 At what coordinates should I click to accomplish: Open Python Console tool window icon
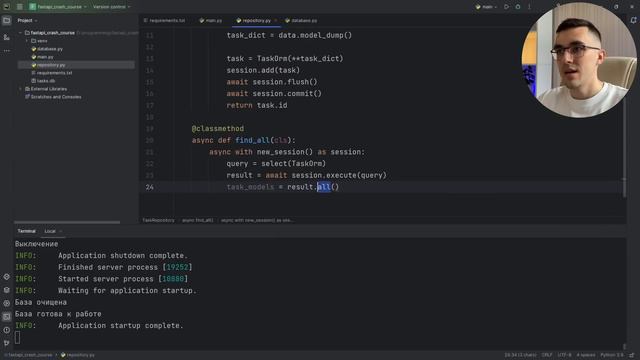[x=7, y=277]
